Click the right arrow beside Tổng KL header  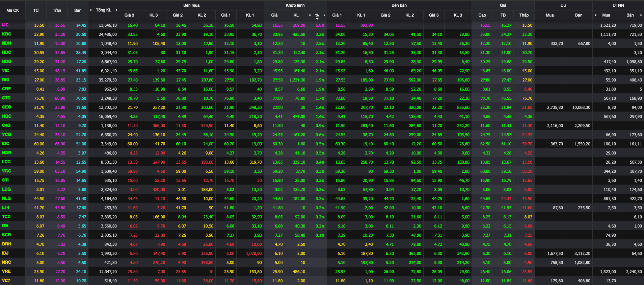click(116, 10)
